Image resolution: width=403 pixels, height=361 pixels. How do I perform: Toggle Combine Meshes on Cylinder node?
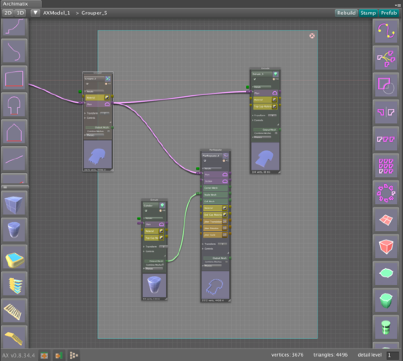[163, 265]
